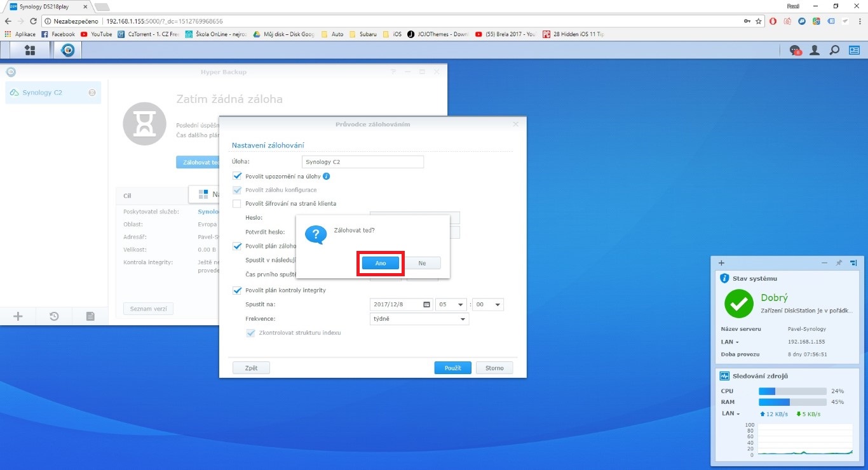The image size is (868, 470).
Task: Click Stav systému shield info icon
Action: [x=724, y=278]
